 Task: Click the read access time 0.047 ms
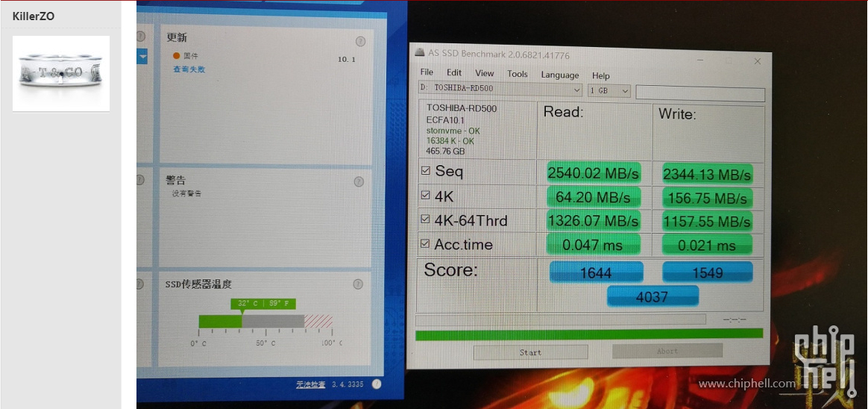594,244
